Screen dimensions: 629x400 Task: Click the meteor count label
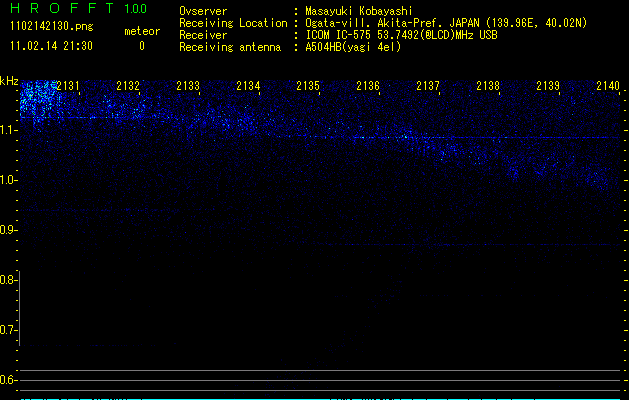pos(142,31)
